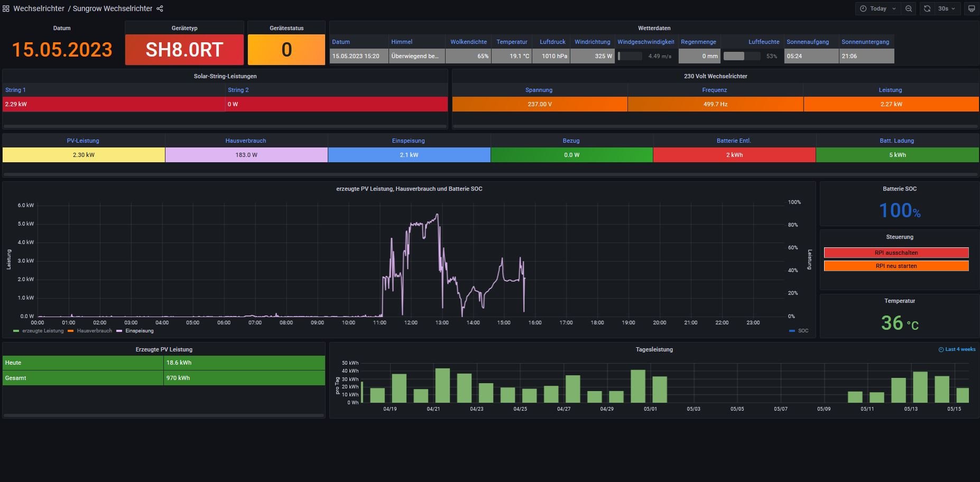Image resolution: width=980 pixels, height=482 pixels.
Task: Click the Solar-String-Leistungen horizontal scrollbar
Action: click(225, 126)
